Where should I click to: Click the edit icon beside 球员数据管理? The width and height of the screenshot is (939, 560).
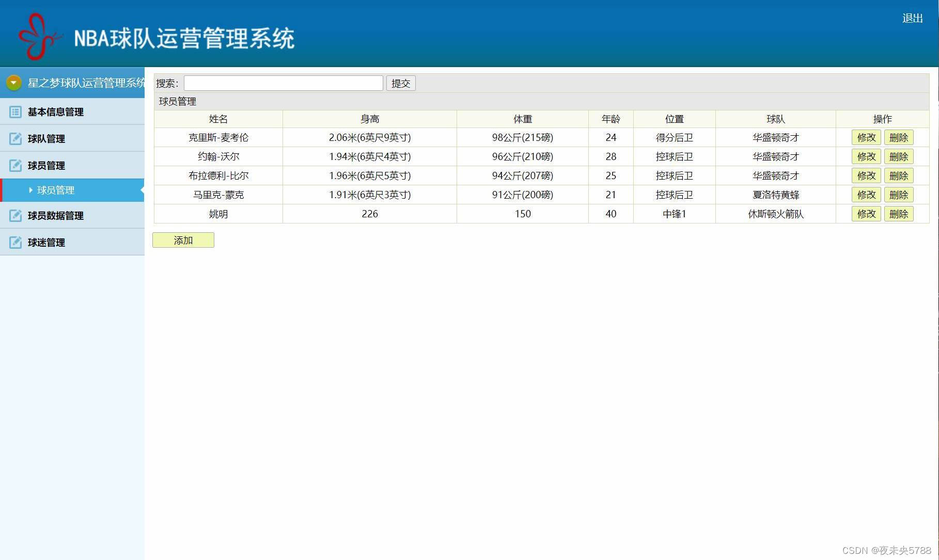tap(15, 216)
